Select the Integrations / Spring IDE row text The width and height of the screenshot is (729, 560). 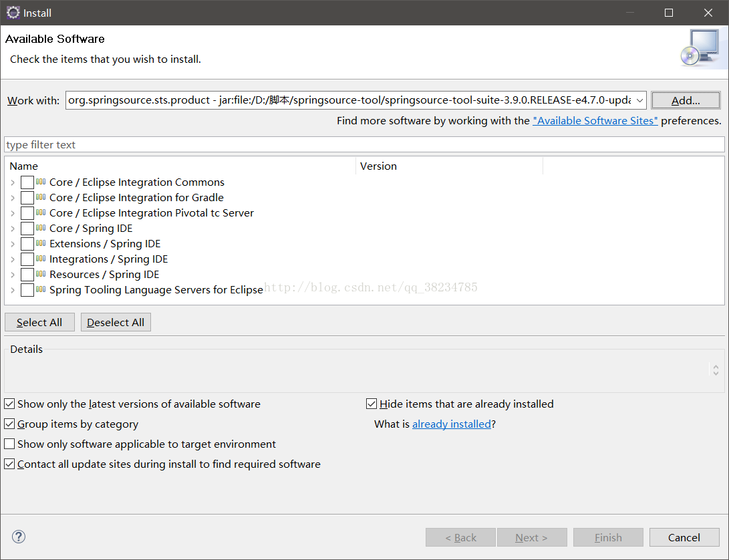pos(109,259)
